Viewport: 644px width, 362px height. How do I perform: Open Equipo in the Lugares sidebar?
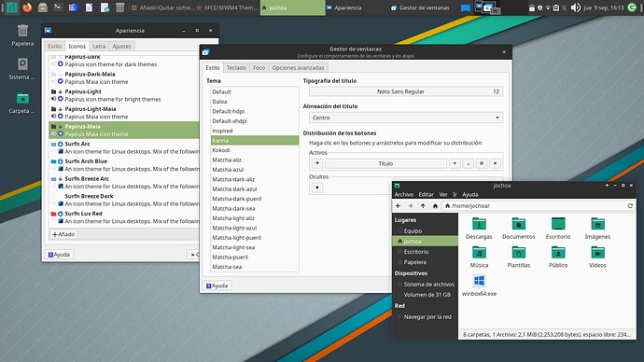[425, 231]
